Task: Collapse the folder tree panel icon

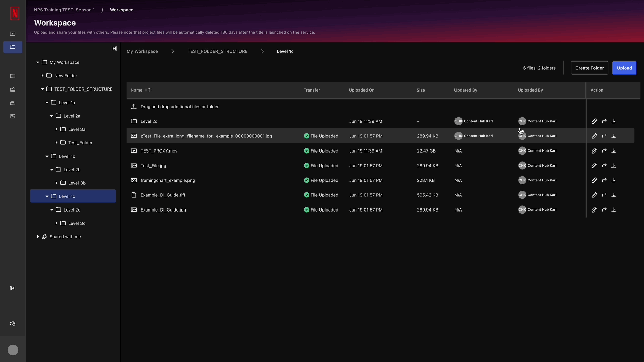Action: 114,49
